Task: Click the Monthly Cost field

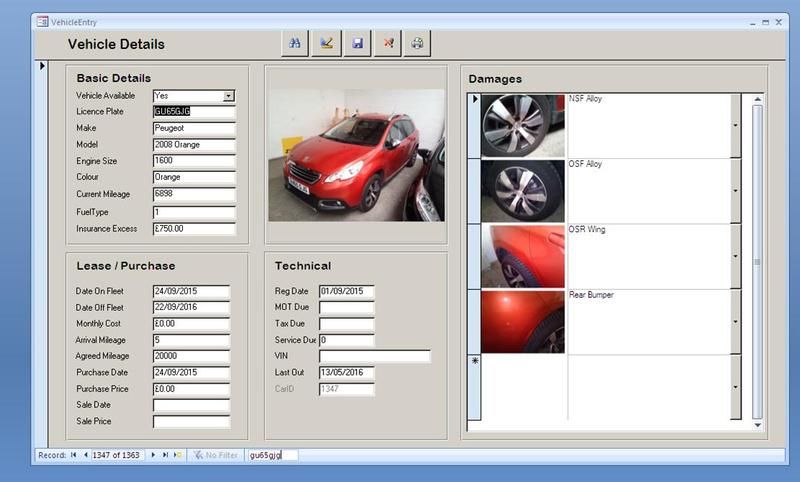Action: tap(191, 324)
